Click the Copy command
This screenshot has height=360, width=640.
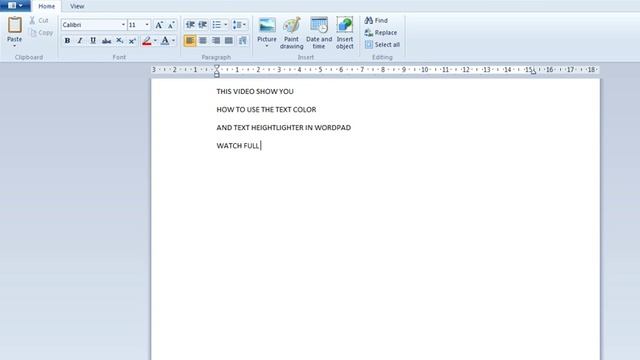pos(41,33)
